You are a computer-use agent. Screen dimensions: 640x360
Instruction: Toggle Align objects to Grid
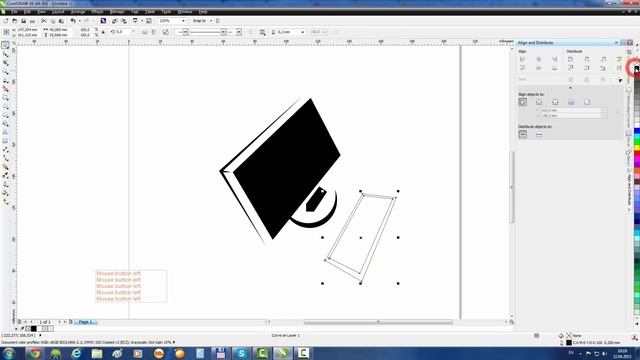click(x=571, y=102)
